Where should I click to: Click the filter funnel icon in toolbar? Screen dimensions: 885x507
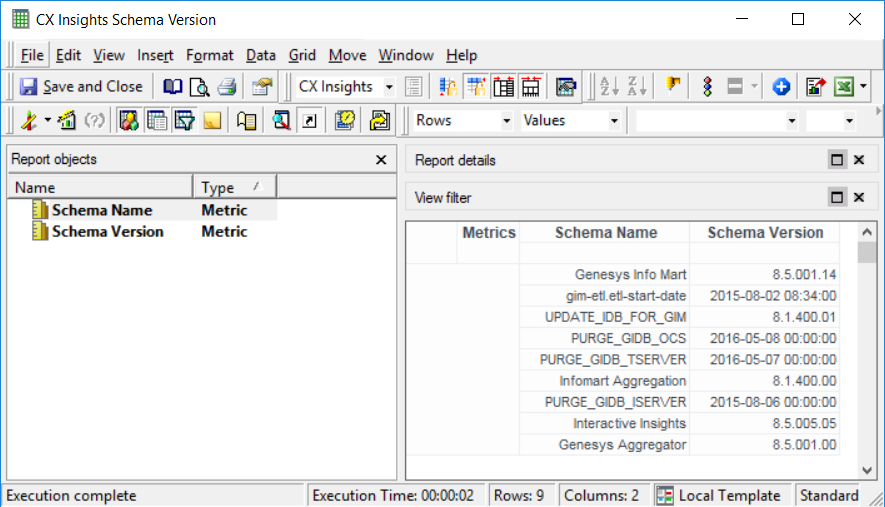point(184,121)
